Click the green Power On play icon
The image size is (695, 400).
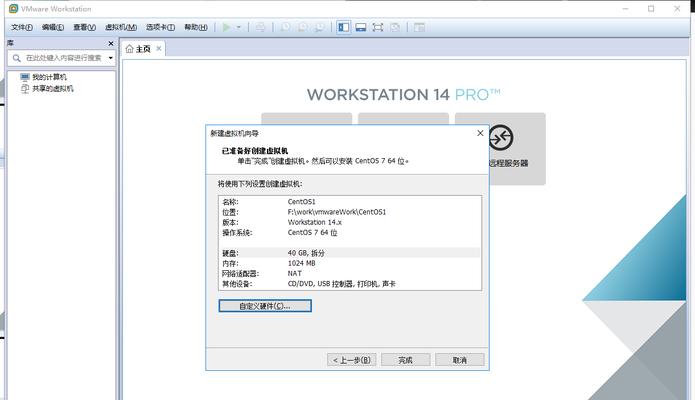pos(226,27)
